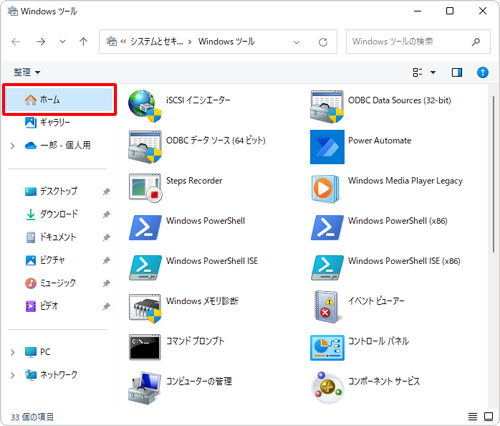Open the 整理 dropdown menu
Viewport: 500px width, 426px height.
(x=27, y=72)
